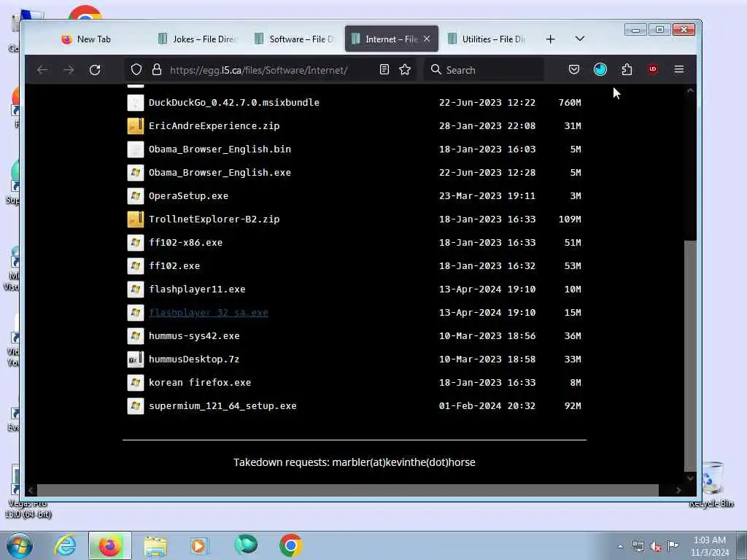
Task: Switch to the New Tab tab
Action: tap(93, 39)
